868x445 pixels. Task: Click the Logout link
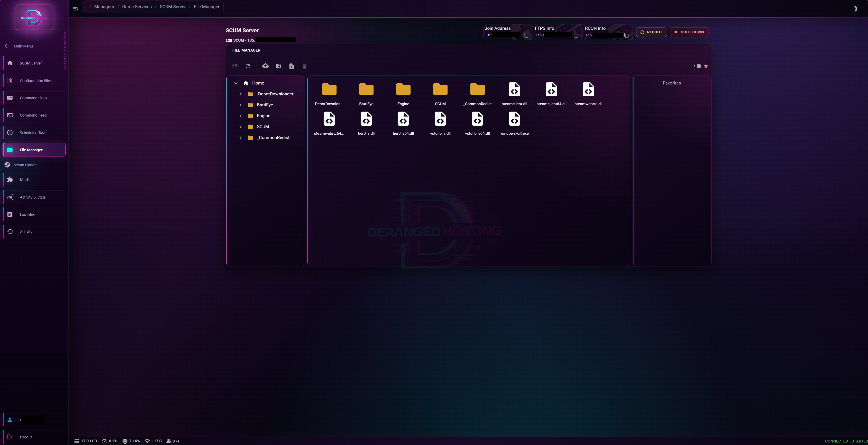coord(26,437)
